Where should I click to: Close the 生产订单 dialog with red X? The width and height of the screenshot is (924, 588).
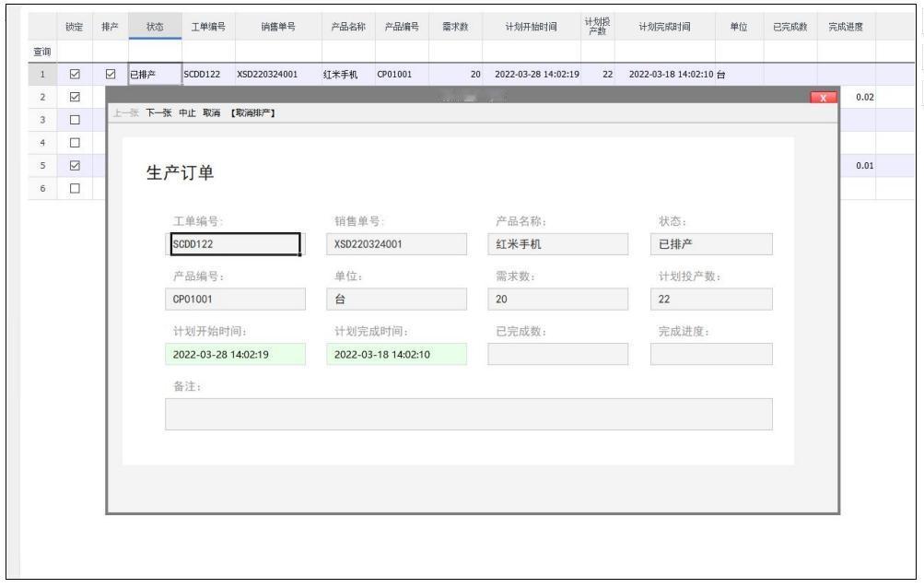[x=824, y=98]
